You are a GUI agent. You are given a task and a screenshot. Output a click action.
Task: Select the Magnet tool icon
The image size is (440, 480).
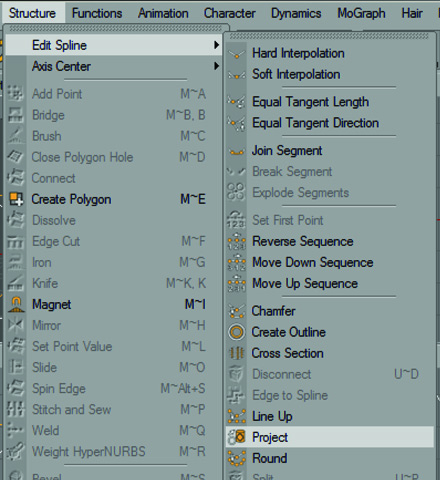coord(16,304)
